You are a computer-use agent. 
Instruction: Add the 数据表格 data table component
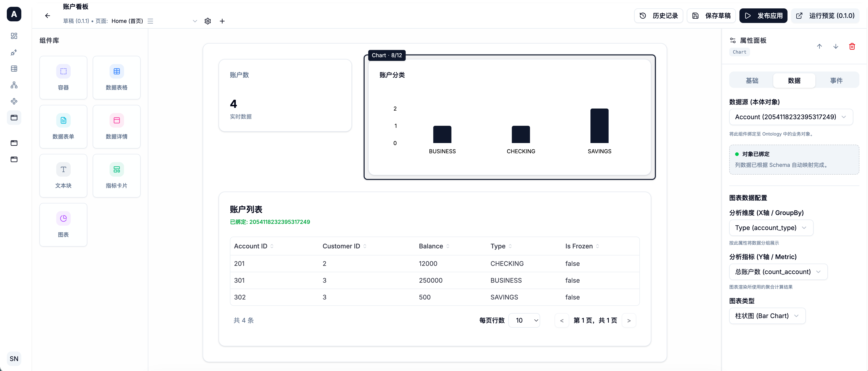117,78
